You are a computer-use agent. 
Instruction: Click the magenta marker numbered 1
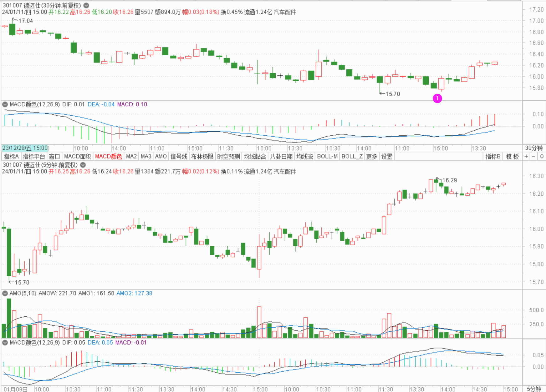point(437,98)
